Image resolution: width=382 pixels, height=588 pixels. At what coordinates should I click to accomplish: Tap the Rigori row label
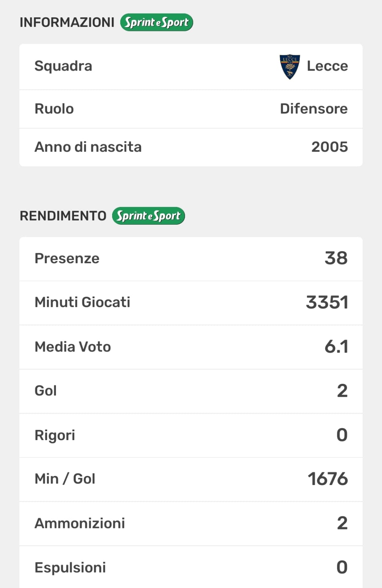pos(55,435)
